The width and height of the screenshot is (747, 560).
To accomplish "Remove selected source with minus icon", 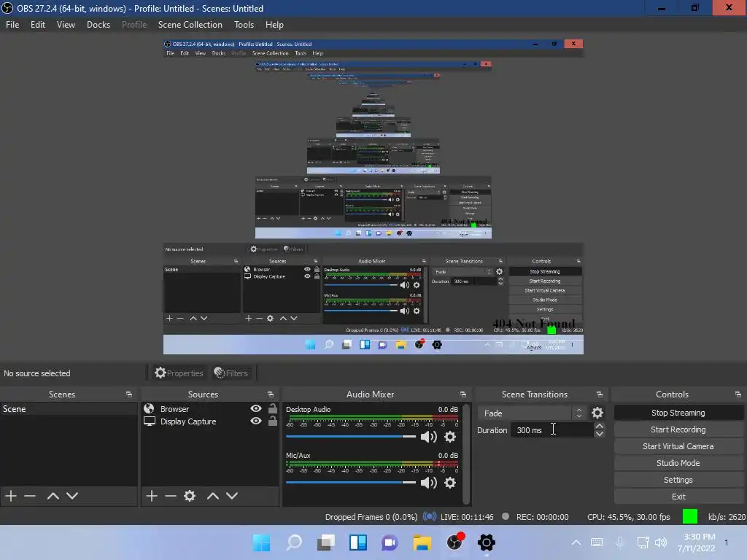I will [171, 496].
